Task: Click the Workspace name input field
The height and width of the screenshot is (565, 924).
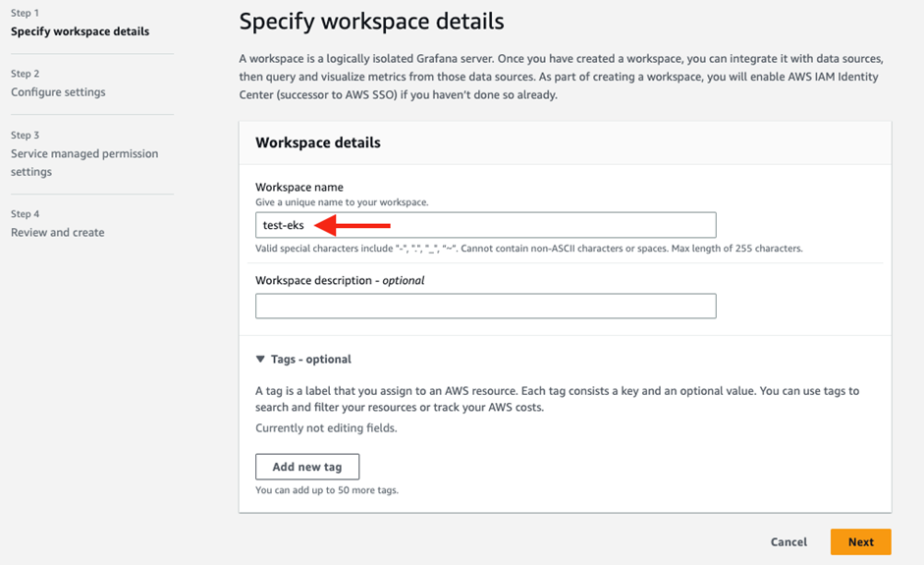Action: coord(486,225)
